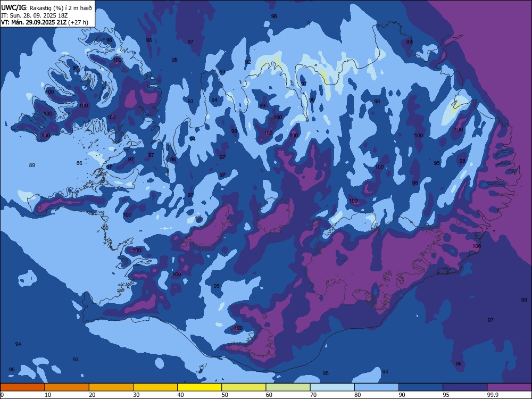
Task: Click the legend scale label '70'
Action: click(x=313, y=395)
